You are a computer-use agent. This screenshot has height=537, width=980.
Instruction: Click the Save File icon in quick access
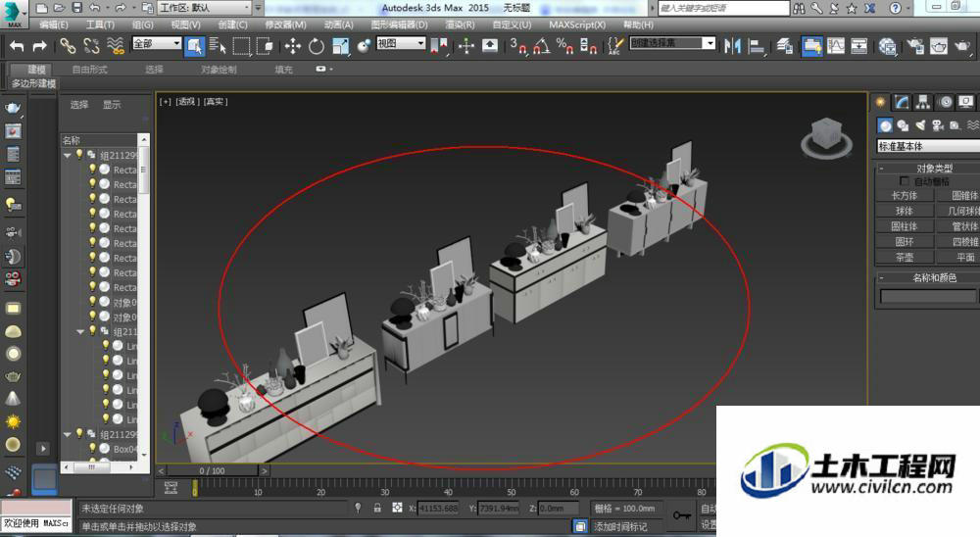[x=76, y=8]
